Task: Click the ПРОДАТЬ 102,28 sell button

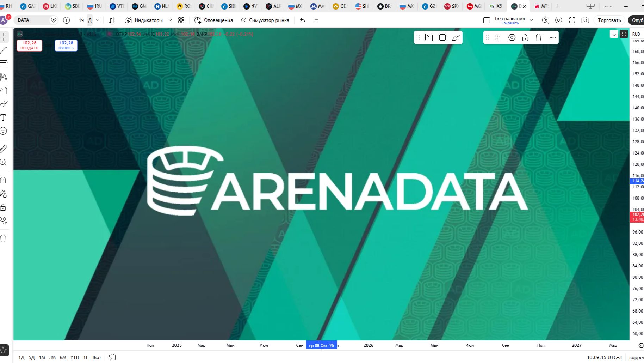Action: [29, 46]
